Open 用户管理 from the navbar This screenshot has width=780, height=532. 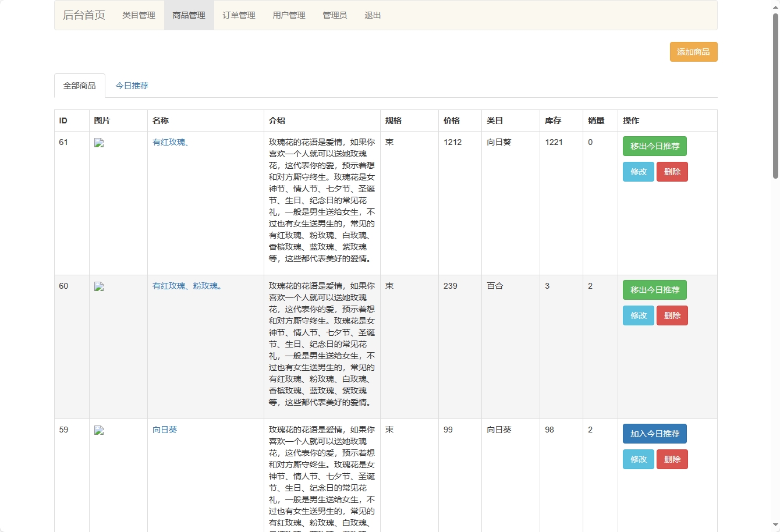click(289, 15)
